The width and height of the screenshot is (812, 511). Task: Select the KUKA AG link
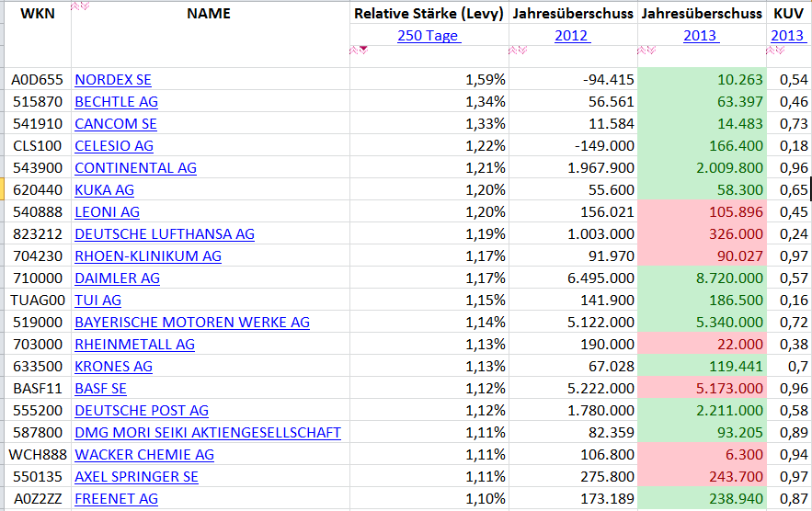point(104,190)
